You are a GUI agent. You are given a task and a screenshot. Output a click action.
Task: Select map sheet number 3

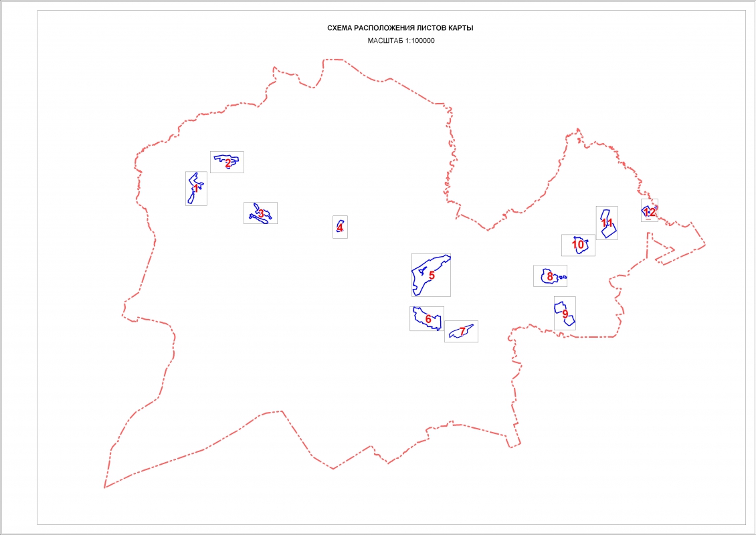click(x=260, y=213)
